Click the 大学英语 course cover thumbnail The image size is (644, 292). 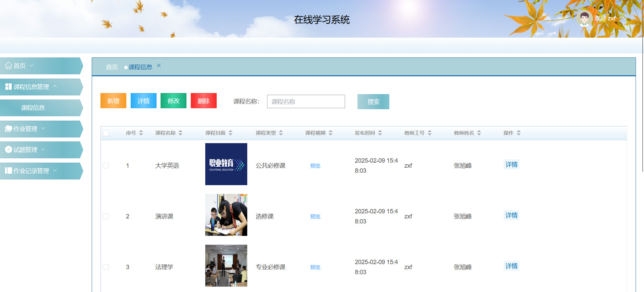point(226,164)
